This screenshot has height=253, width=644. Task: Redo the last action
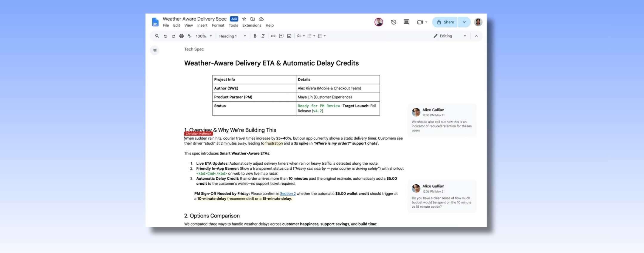click(173, 36)
